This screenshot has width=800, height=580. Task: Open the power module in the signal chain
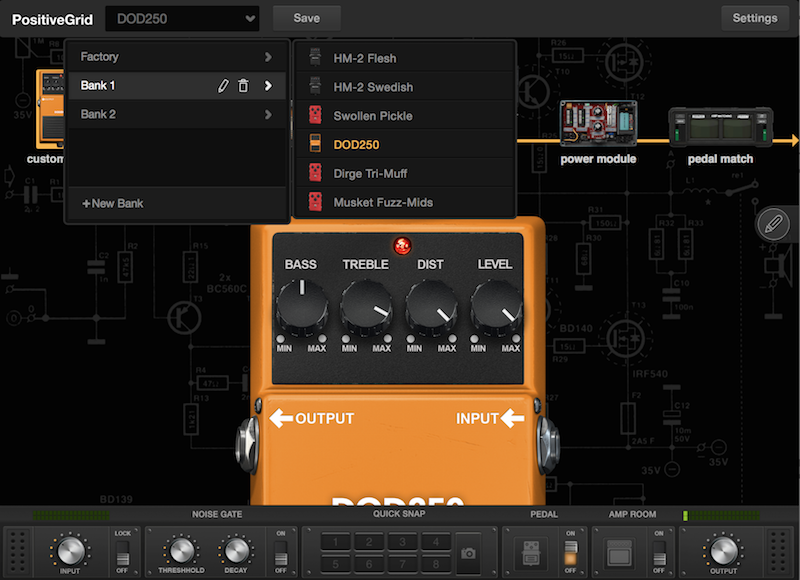pyautogui.click(x=598, y=124)
